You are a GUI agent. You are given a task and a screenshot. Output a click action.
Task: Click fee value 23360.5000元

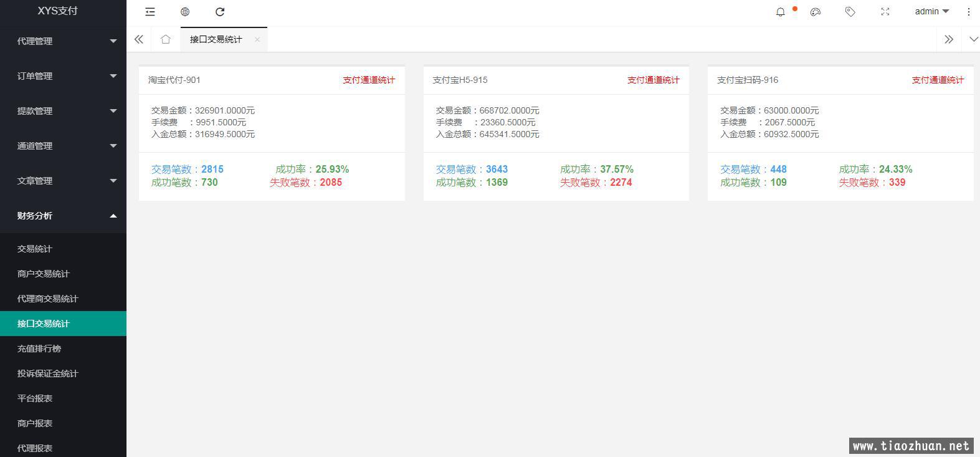click(x=508, y=122)
